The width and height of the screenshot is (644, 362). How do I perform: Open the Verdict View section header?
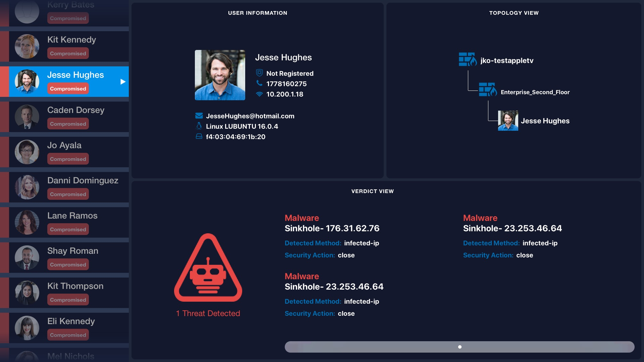372,191
